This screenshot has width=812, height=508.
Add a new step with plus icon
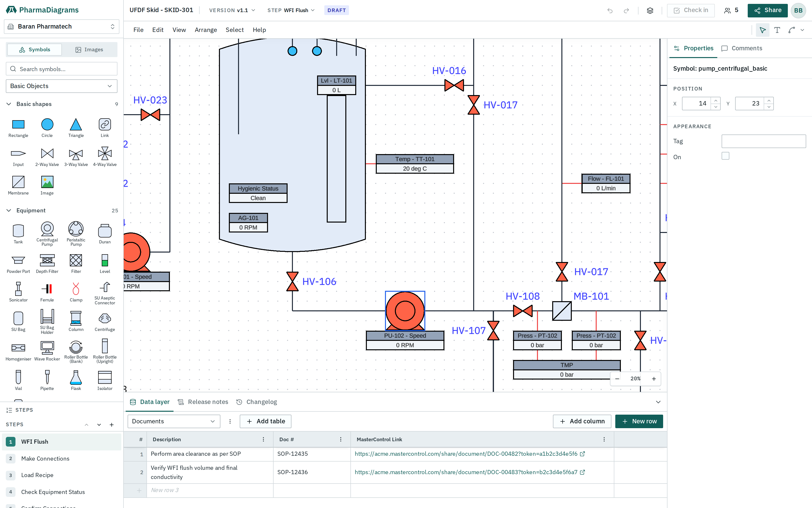(112, 425)
